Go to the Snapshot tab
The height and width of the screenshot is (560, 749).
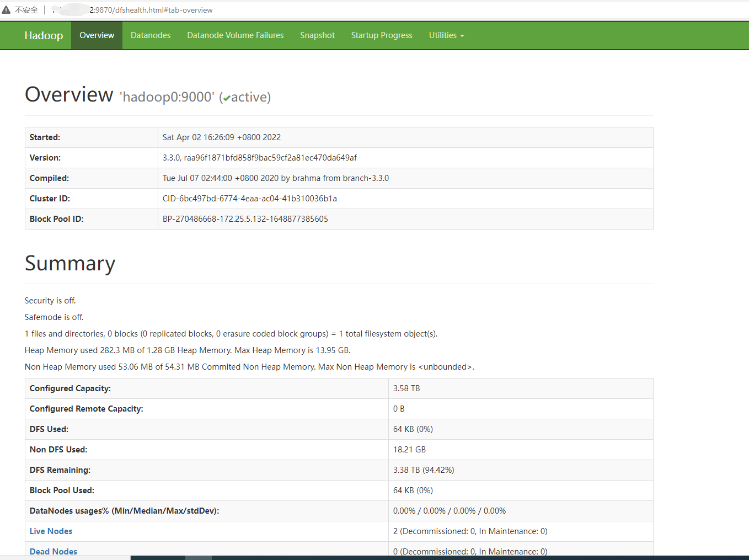click(x=317, y=35)
